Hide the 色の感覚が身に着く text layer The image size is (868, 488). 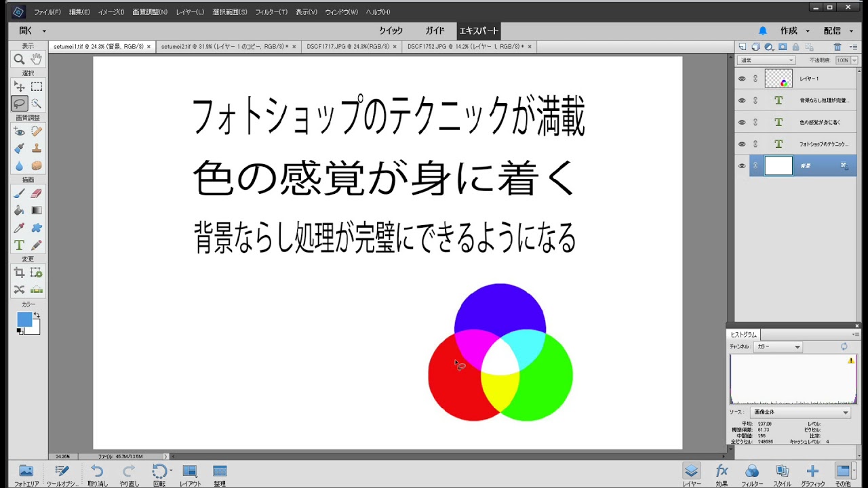pos(742,122)
